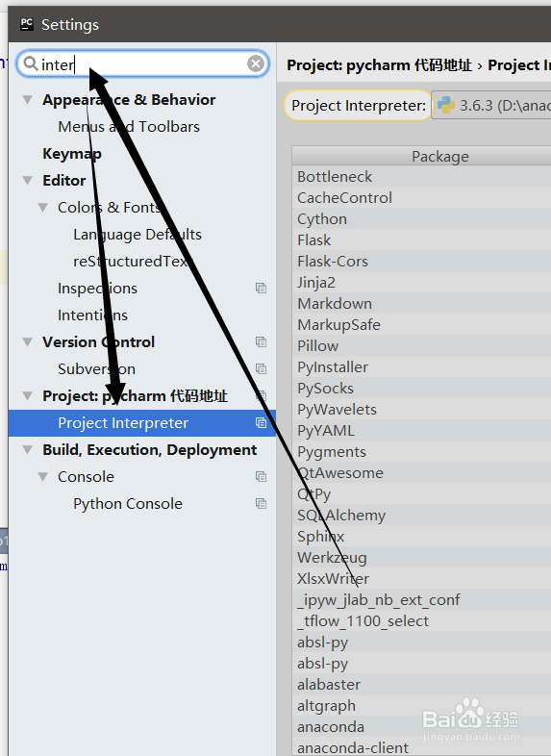Select the QtAwesome package row
This screenshot has height=756, width=551.
(421, 473)
